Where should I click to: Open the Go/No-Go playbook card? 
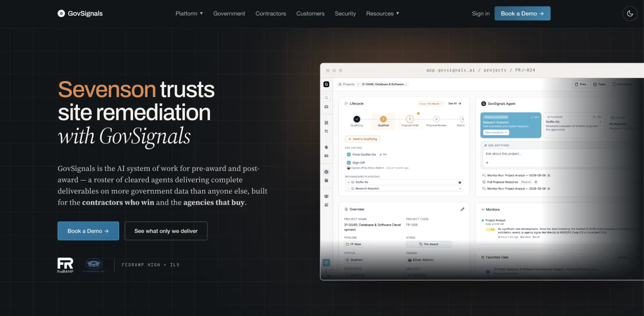click(x=573, y=125)
